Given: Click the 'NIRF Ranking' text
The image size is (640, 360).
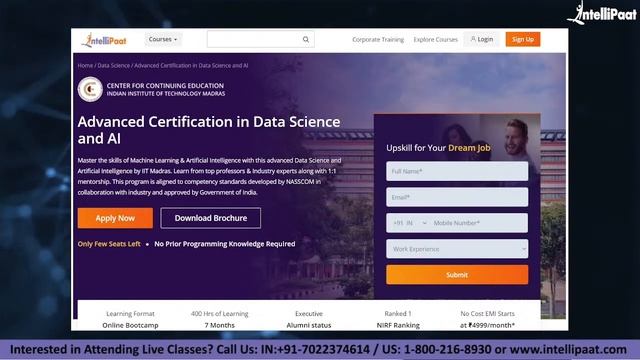Looking at the screenshot, I should (398, 325).
